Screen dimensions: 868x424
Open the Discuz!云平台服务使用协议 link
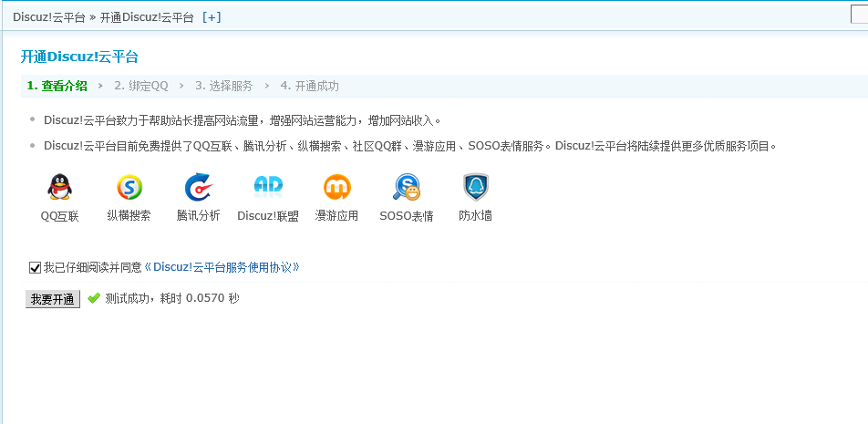coord(222,267)
